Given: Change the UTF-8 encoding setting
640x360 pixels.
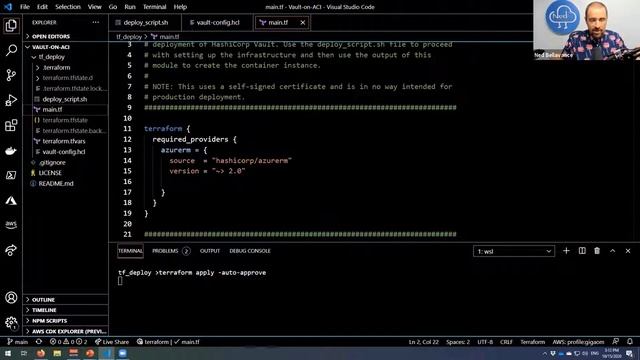Looking at the screenshot, I should click(485, 342).
